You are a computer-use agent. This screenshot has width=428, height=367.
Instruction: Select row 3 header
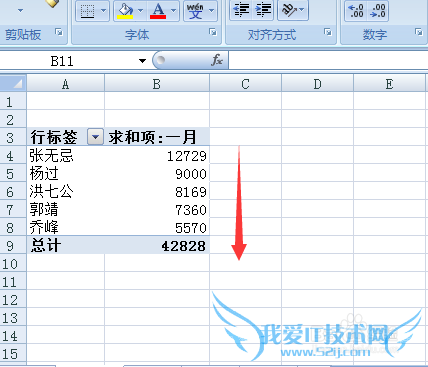click(x=13, y=137)
